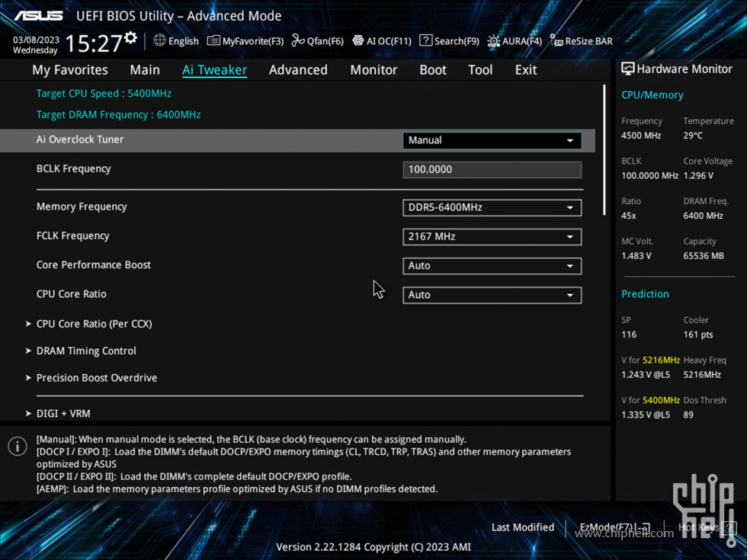Switch to the Boot tab
This screenshot has height=560, width=747.
(x=433, y=70)
